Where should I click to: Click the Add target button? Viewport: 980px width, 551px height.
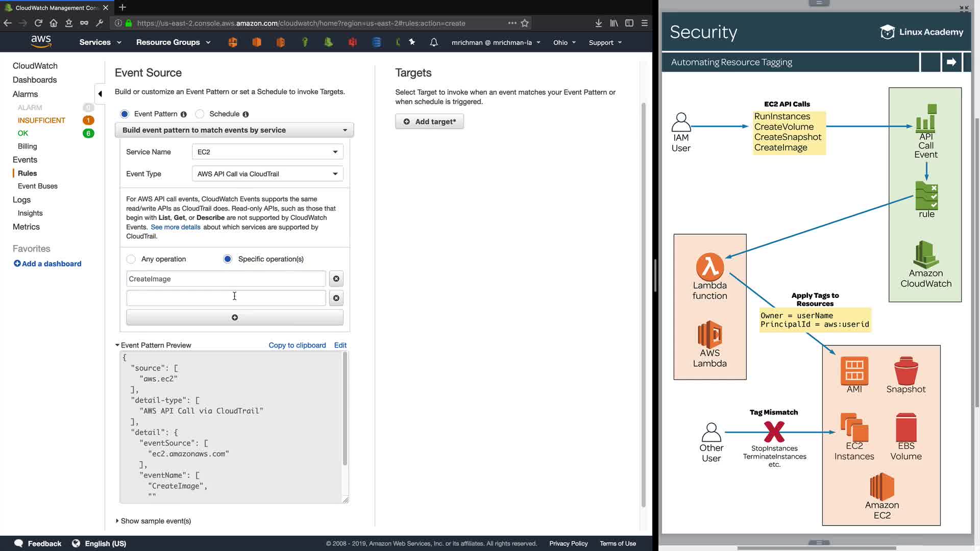click(429, 121)
